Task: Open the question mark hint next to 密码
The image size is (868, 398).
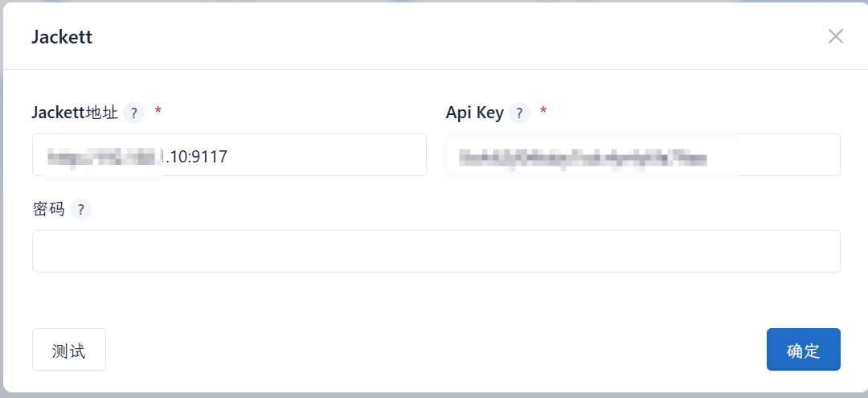Action: (x=80, y=210)
